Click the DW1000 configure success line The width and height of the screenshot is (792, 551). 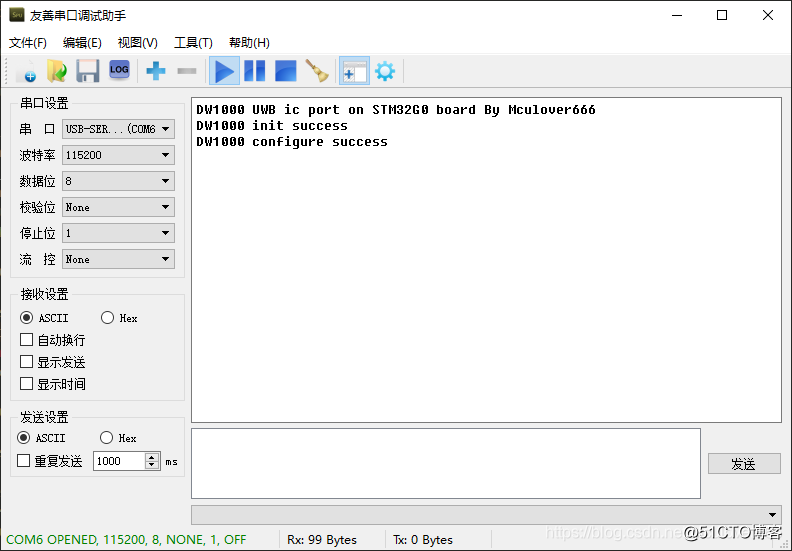pyautogui.click(x=292, y=142)
